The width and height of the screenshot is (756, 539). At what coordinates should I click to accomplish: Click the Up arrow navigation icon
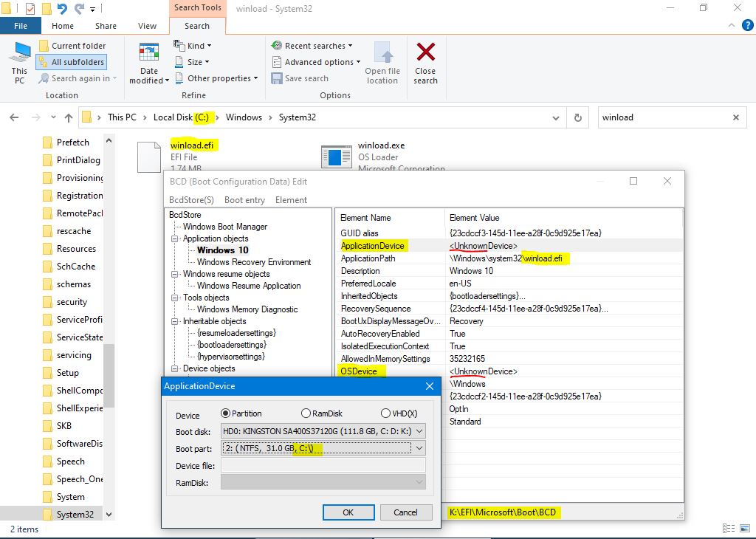tap(69, 117)
